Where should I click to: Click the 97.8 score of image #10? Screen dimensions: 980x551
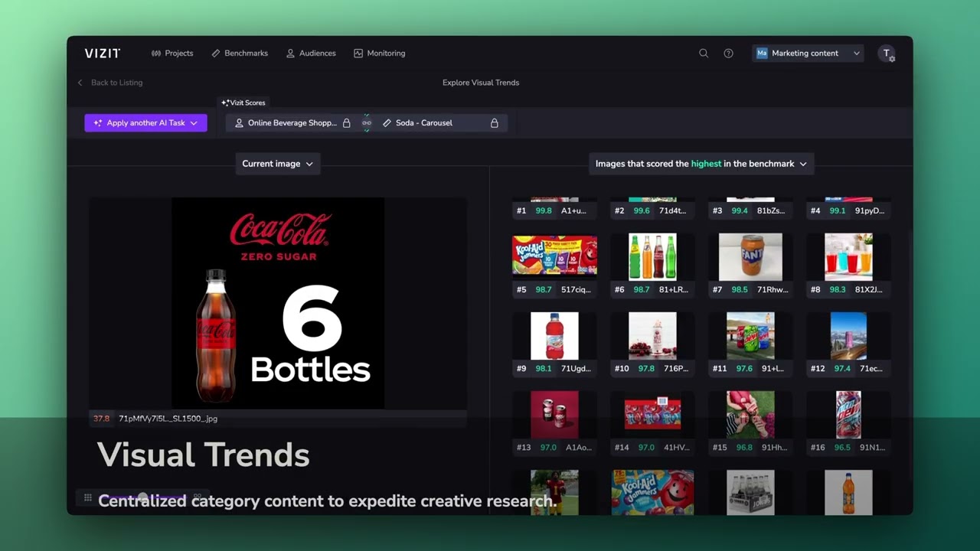646,368
